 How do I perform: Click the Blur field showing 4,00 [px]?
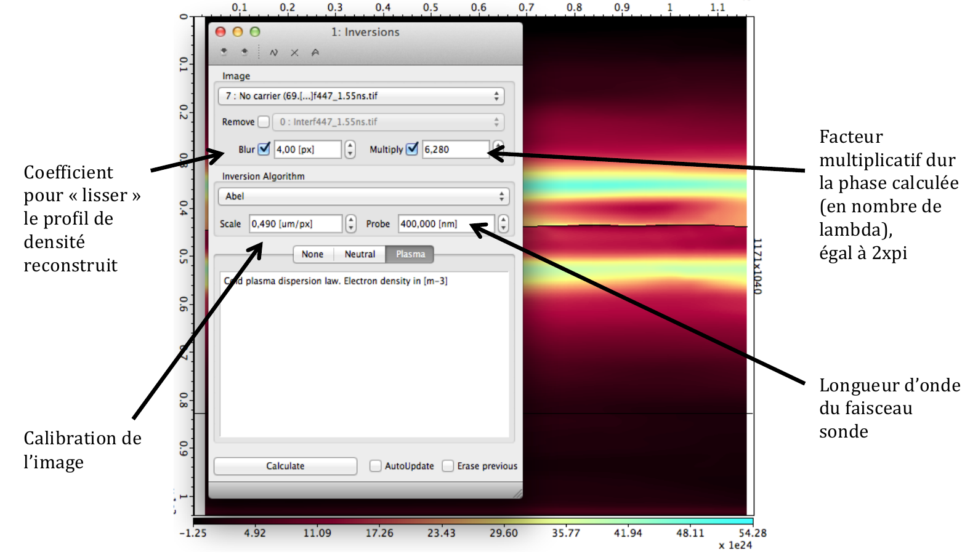coord(307,150)
